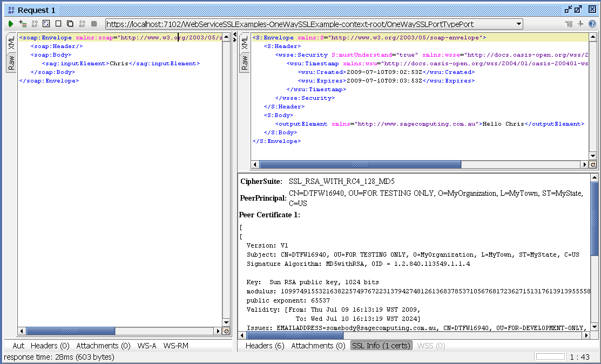The width and height of the screenshot is (601, 364).
Task: Open the online help question-mark icon
Action: point(592,24)
